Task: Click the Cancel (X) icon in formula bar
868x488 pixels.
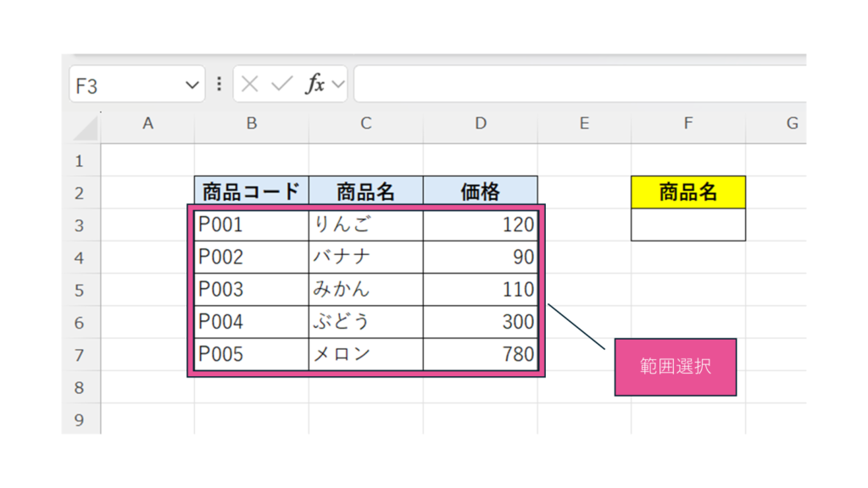Action: pos(249,84)
